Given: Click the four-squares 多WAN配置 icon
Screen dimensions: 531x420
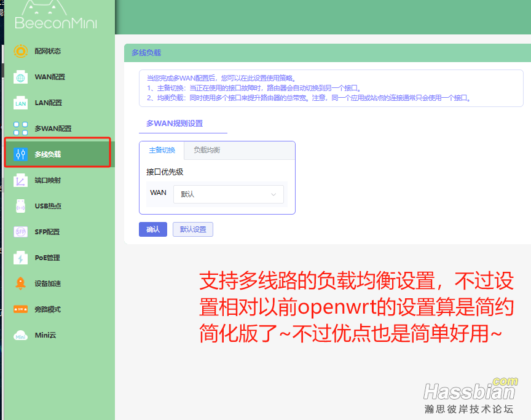Looking at the screenshot, I should point(21,129).
